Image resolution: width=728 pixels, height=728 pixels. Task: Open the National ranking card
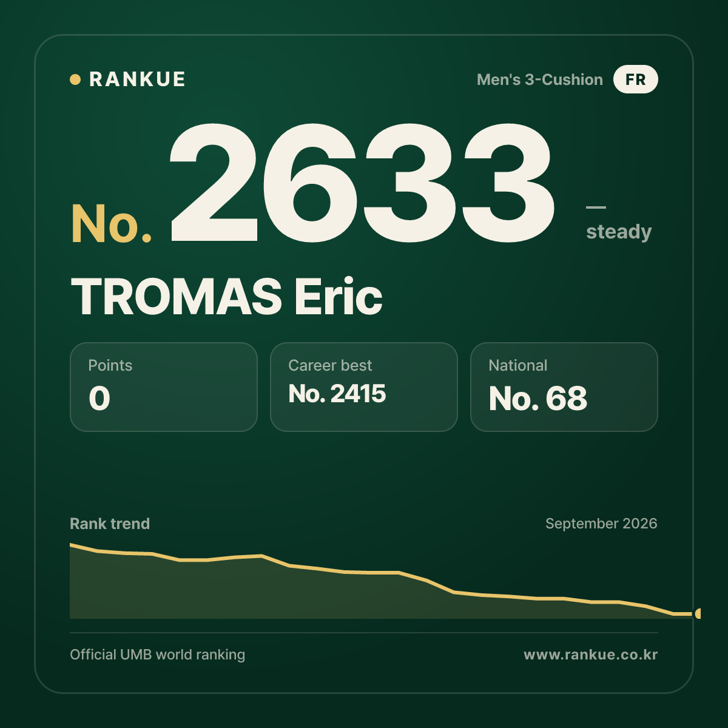click(564, 387)
